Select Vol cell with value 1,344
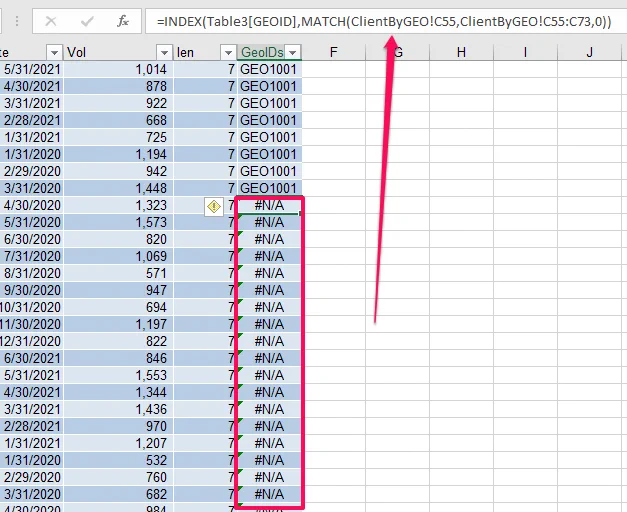 [x=118, y=392]
